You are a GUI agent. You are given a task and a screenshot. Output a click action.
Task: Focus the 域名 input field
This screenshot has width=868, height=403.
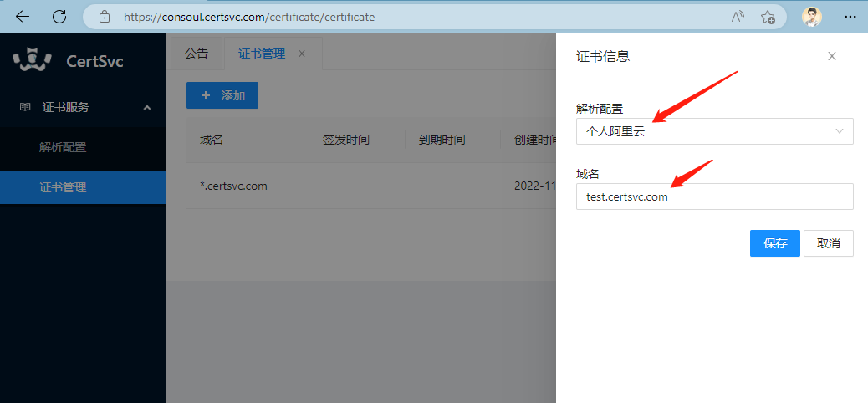(715, 196)
